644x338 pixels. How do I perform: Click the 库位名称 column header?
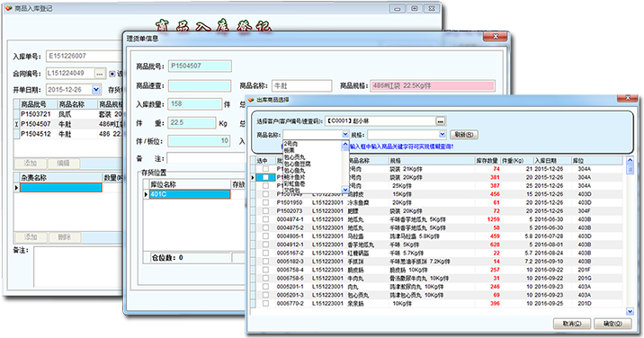[190, 184]
